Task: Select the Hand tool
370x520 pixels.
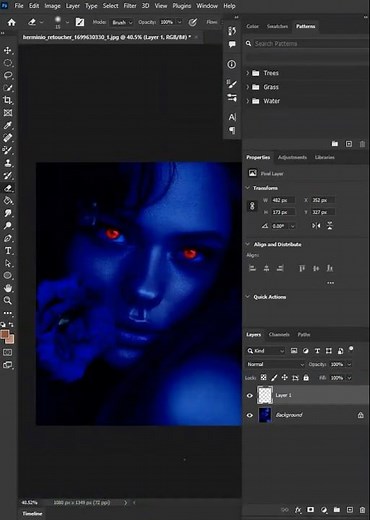Action: [x=8, y=288]
